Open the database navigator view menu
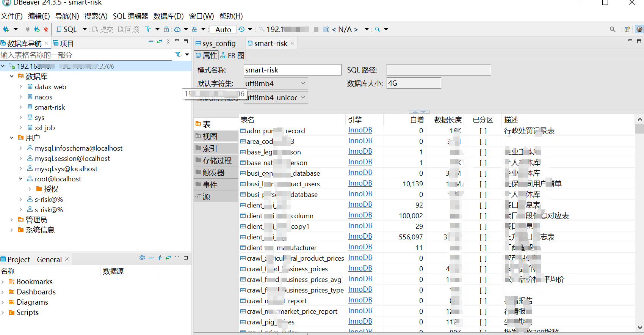 point(168,41)
